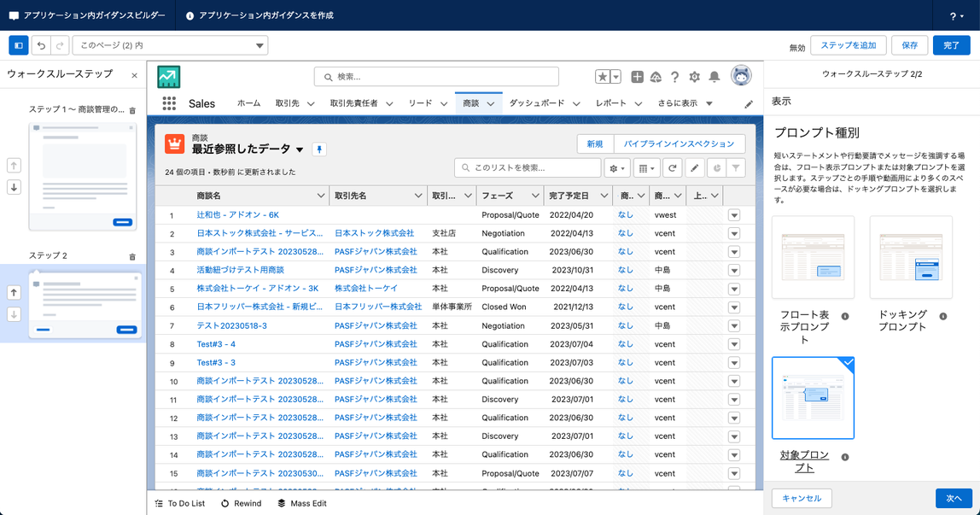The image size is (980, 515).
Task: Open the Test#3 - 4 opportunity
Action: (x=216, y=344)
